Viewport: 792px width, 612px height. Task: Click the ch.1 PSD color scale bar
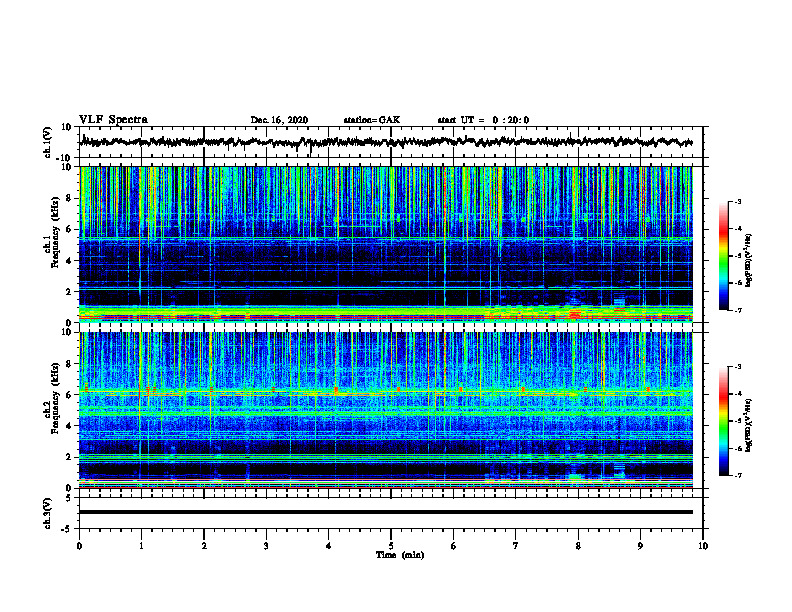point(723,256)
